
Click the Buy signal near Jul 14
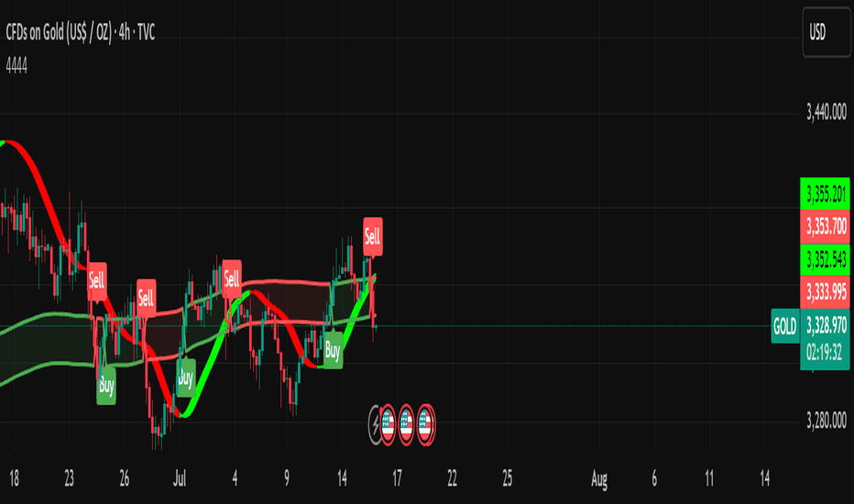tap(333, 349)
